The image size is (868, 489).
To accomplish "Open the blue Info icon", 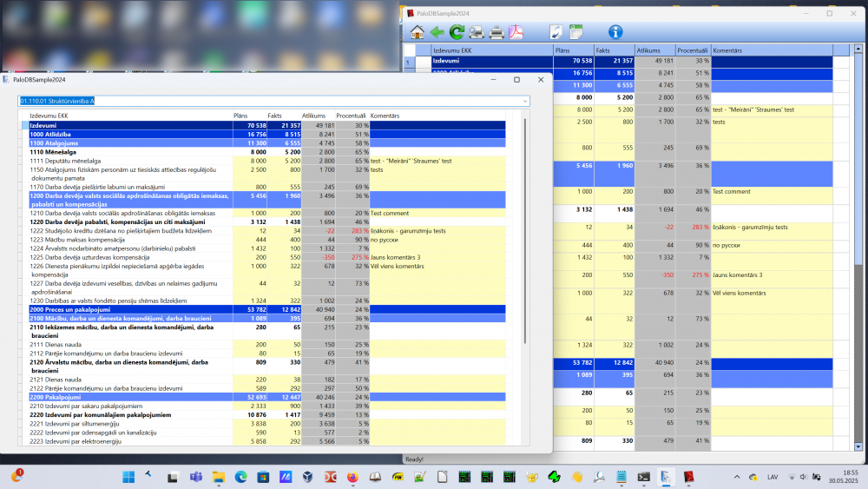I will 615,32.
